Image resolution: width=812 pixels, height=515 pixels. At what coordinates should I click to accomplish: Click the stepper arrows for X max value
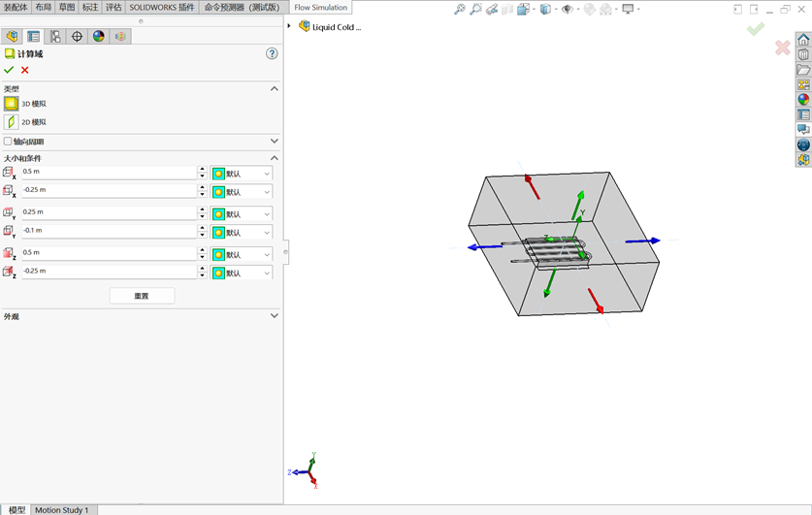tap(203, 173)
